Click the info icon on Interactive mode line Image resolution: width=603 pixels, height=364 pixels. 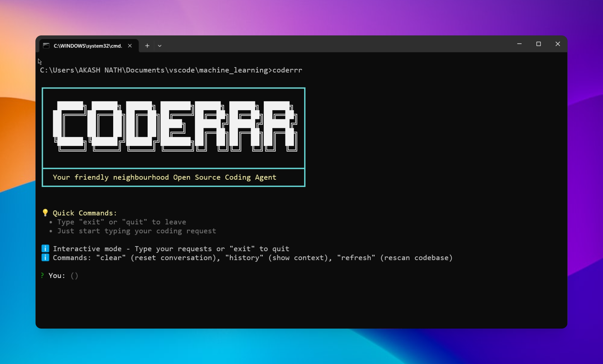(x=45, y=248)
